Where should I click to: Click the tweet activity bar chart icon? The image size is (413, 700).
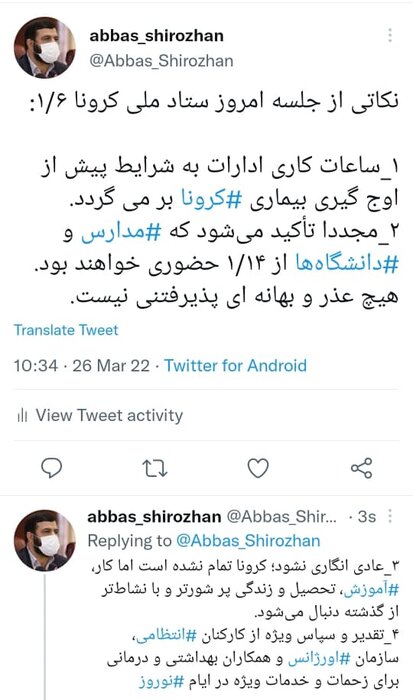click(x=22, y=416)
